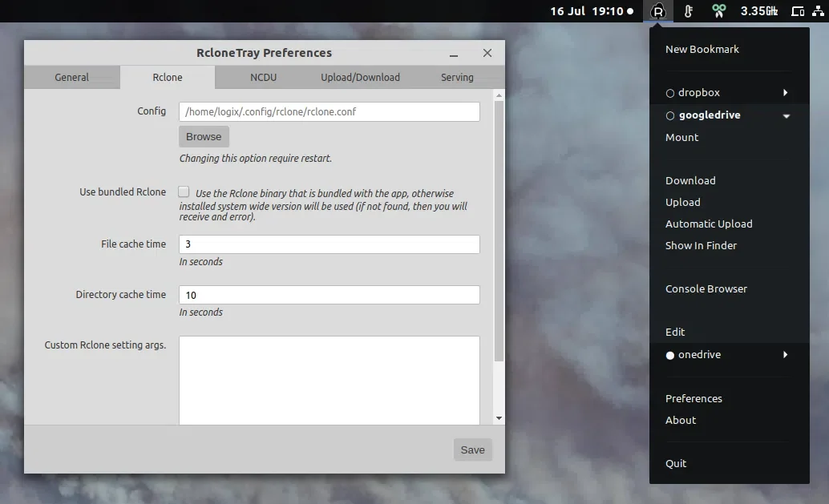Click the preferences vertical scrollbar thumb

pos(499,231)
